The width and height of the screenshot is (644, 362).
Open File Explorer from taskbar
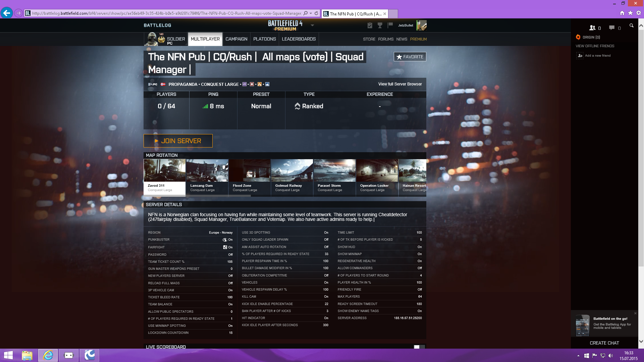coord(27,355)
